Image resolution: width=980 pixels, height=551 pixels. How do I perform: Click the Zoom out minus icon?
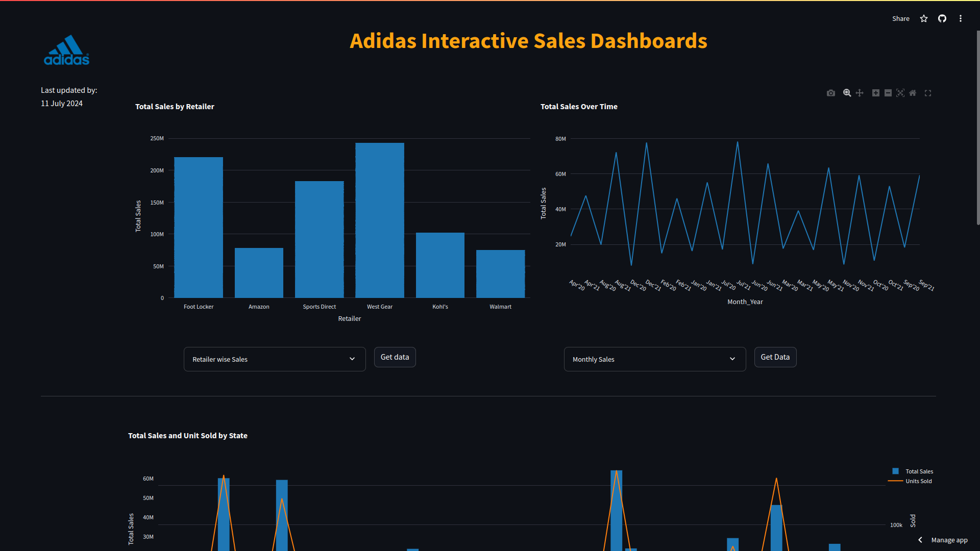click(888, 93)
